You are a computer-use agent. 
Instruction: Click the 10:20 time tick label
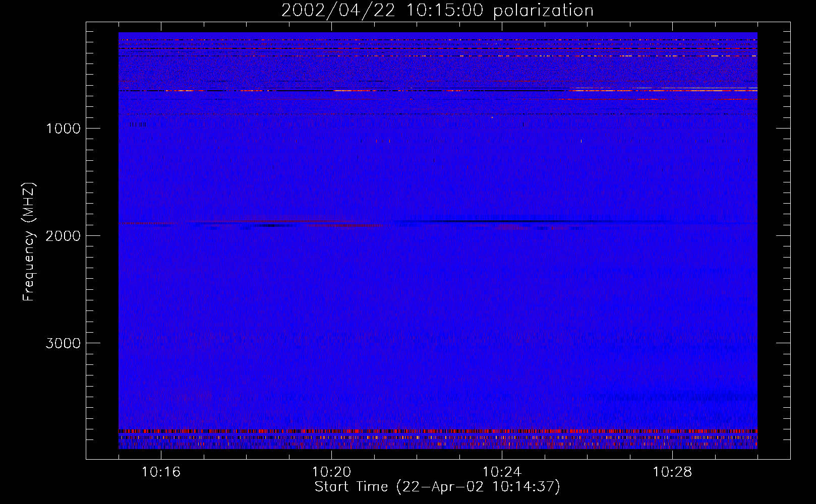[331, 472]
